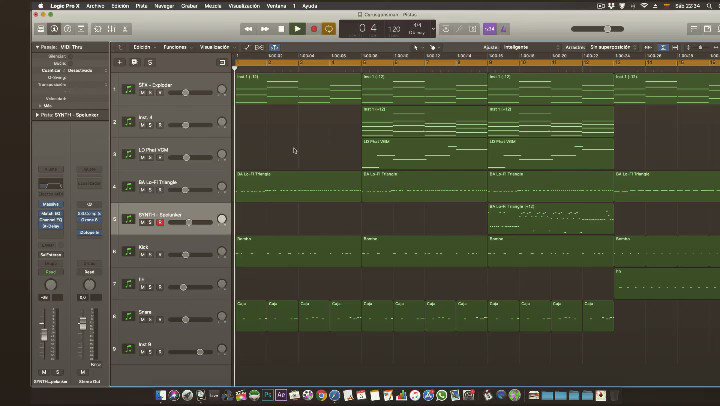Viewport: 720px width, 406px height.
Task: Open the Edición dropdown menu
Action: (144, 47)
